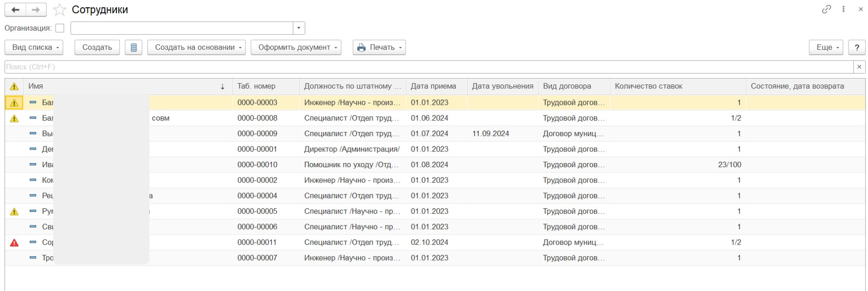Click the list view icon button next to Создать
Image resolution: width=868 pixels, height=291 pixels.
(x=133, y=47)
